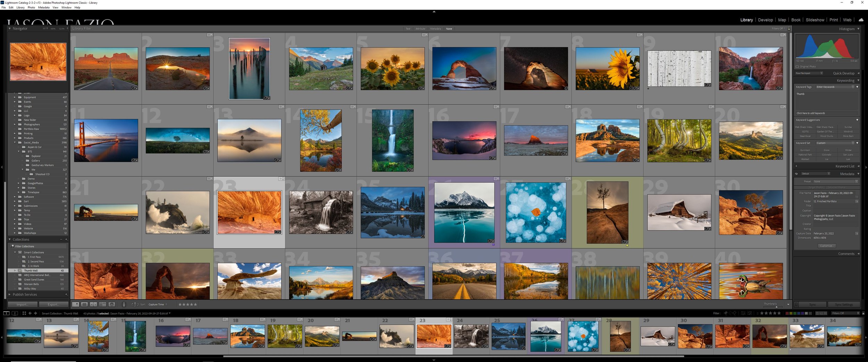Open the Metadata menu

[x=44, y=7]
